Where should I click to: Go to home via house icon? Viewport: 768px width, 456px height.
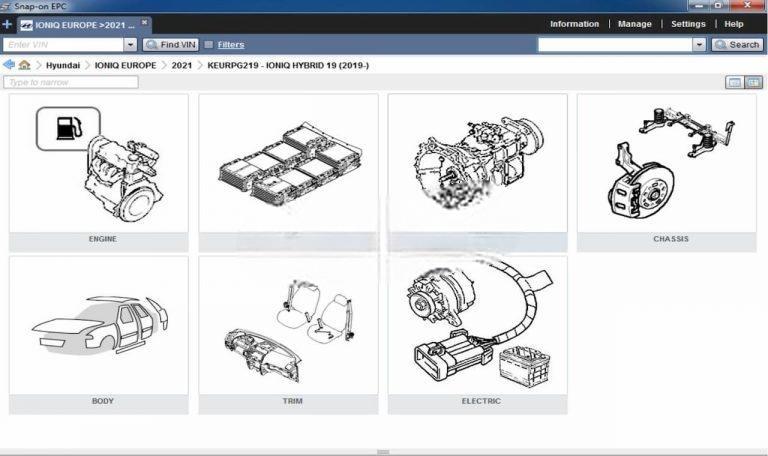coord(24,65)
